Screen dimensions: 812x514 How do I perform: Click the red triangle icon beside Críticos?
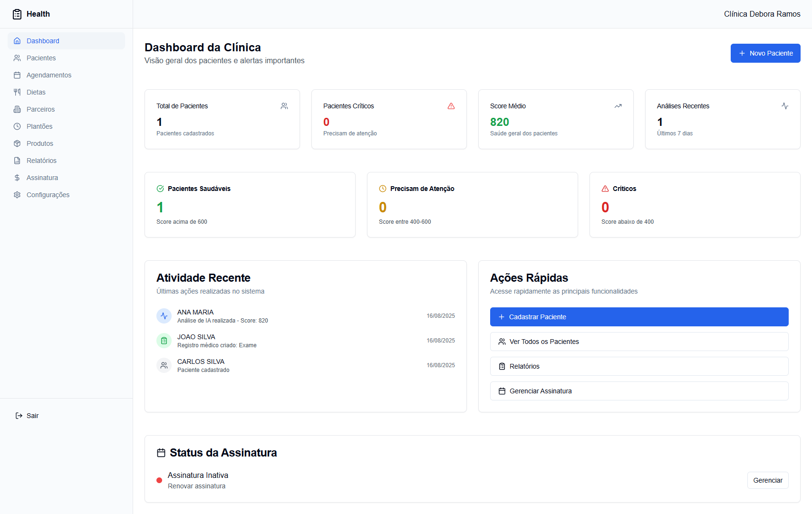pyautogui.click(x=605, y=189)
